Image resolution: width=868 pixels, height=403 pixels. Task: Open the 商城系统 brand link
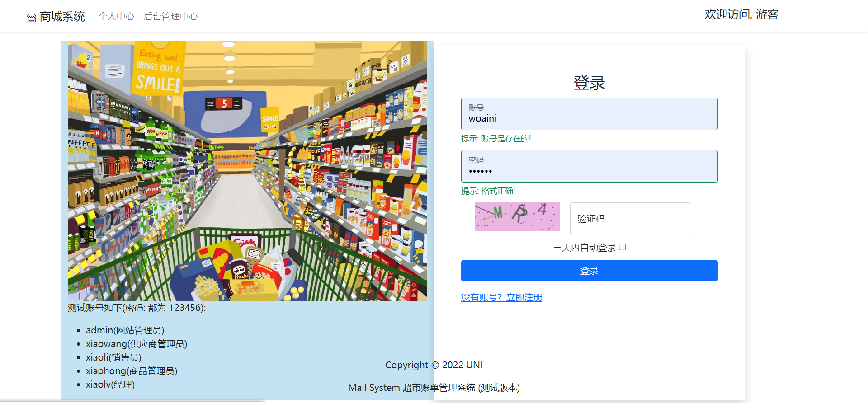(x=56, y=17)
